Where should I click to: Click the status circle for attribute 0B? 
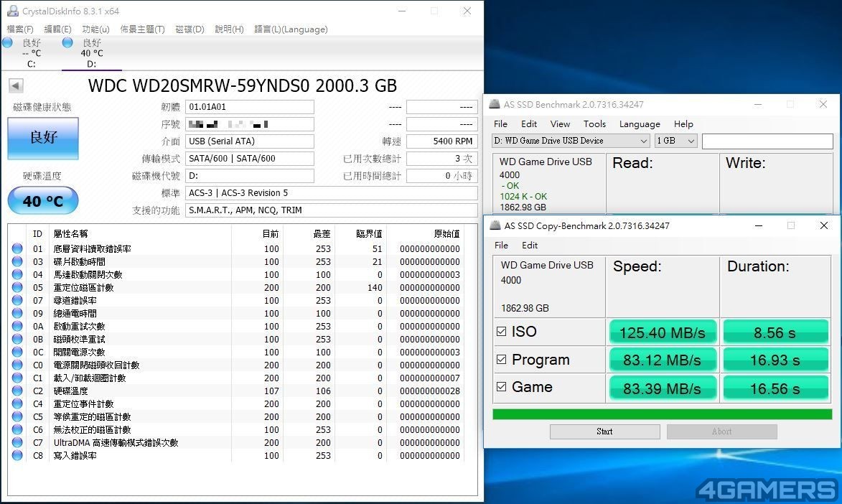pos(17,339)
